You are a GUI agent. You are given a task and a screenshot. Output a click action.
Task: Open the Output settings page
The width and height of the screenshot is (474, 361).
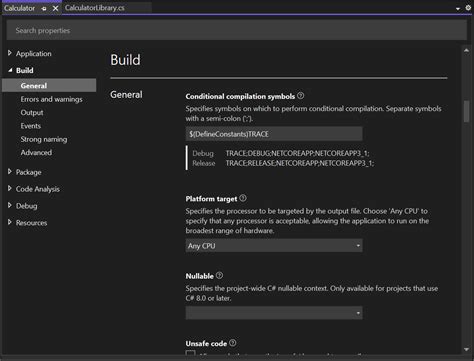32,113
